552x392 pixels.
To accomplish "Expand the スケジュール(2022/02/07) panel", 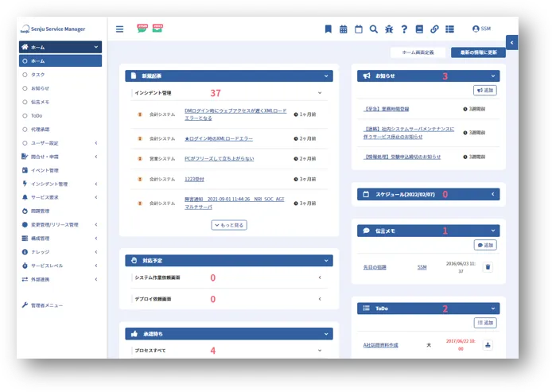I will click(x=494, y=194).
